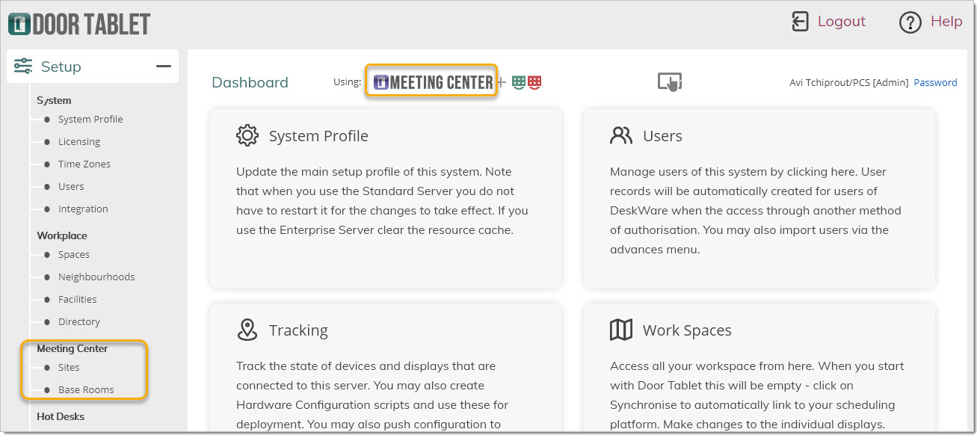Click the Help question mark icon
The image size is (980, 438).
(910, 22)
